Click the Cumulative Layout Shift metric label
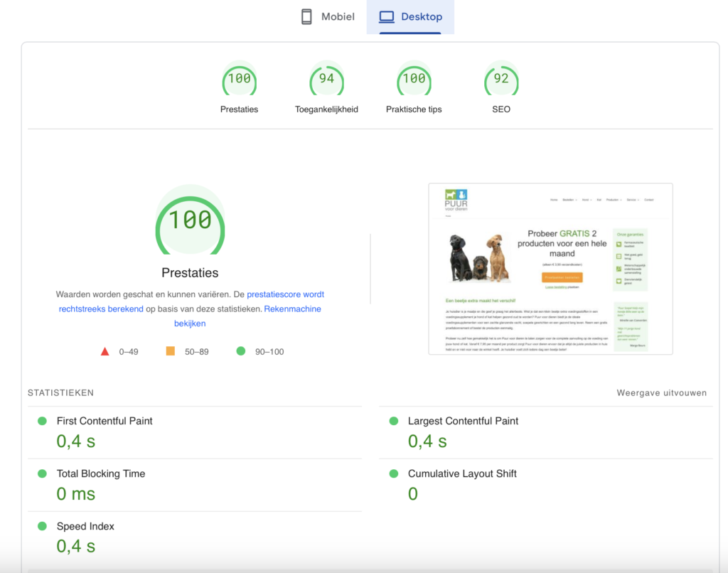 coord(462,473)
